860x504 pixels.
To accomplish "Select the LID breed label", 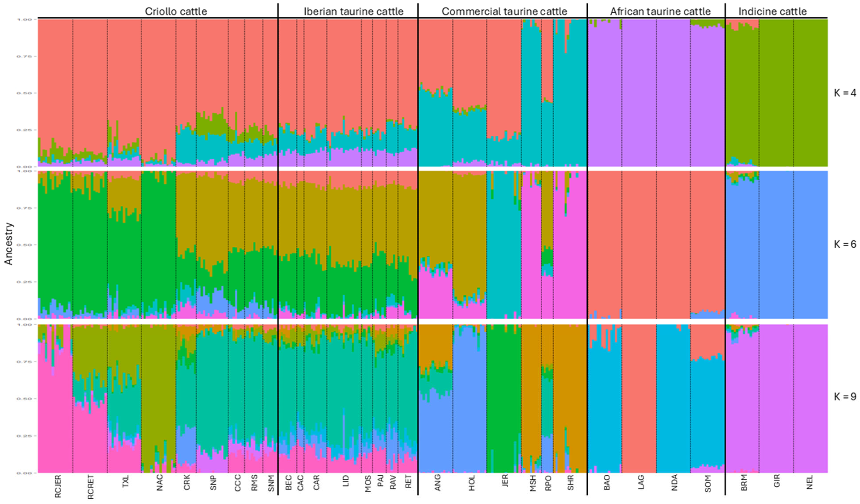I will (346, 481).
